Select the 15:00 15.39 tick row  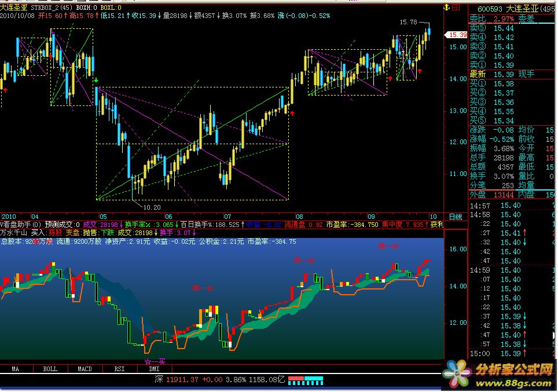pos(512,354)
